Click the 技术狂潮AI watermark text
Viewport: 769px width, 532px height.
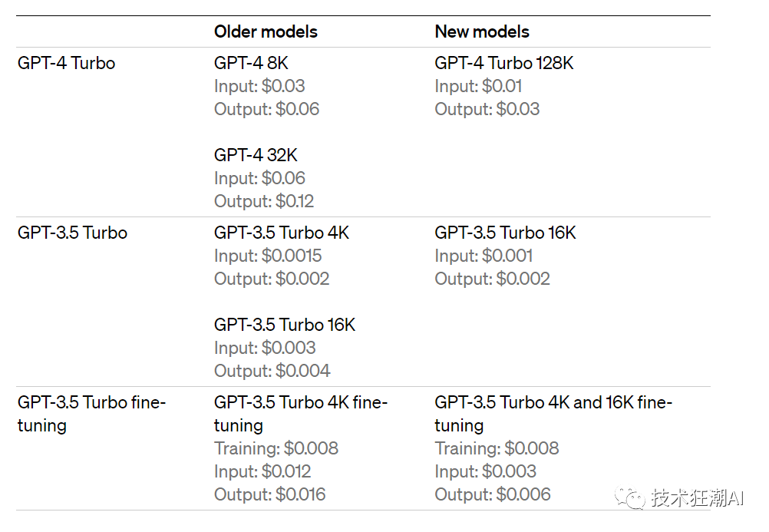(698, 498)
